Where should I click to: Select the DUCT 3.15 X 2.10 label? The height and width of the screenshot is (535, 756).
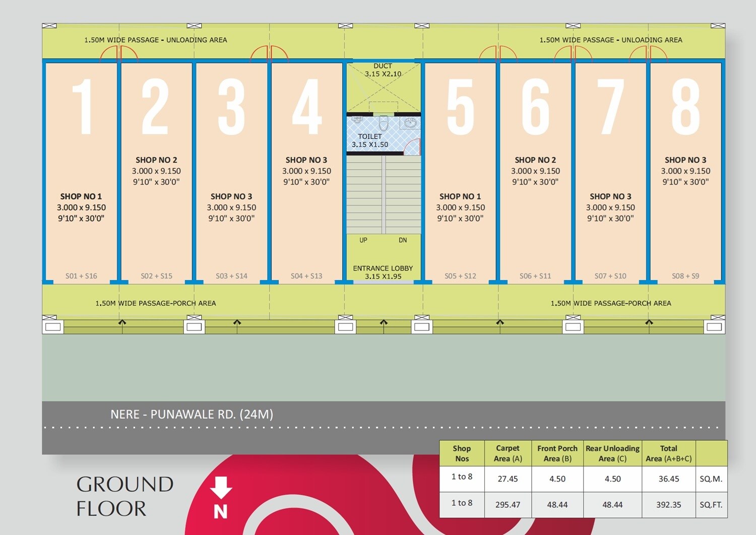tap(383, 69)
